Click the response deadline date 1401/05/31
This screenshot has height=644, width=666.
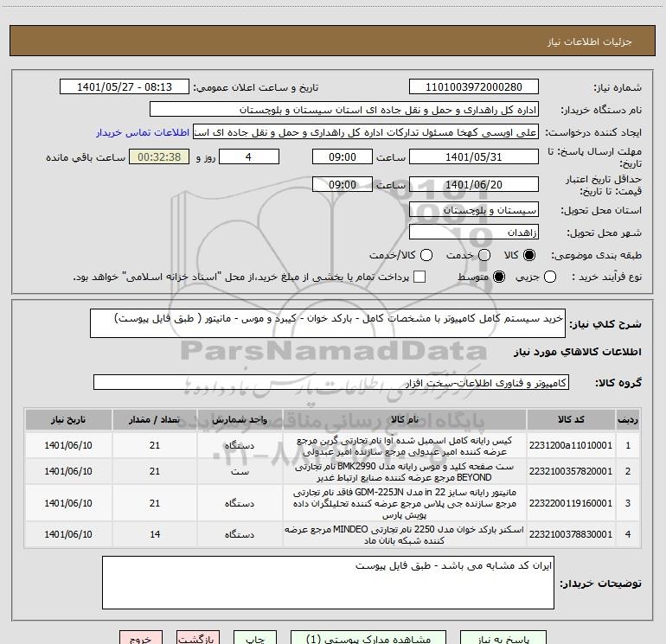(x=474, y=156)
